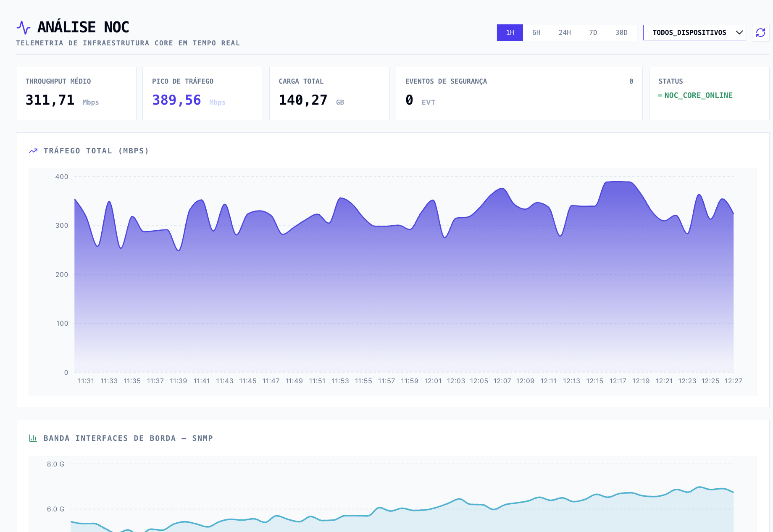
Task: Click the event count badge in security card
Action: [x=631, y=81]
